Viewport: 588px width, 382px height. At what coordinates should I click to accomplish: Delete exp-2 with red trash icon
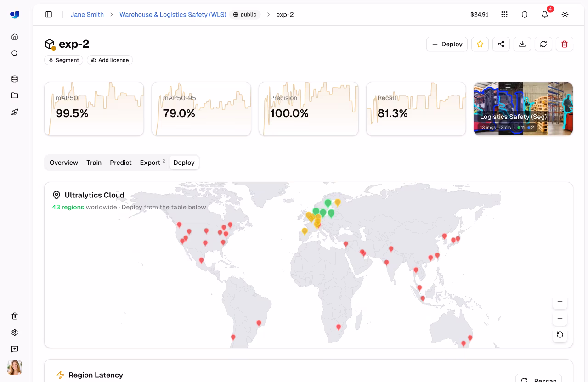pos(565,44)
